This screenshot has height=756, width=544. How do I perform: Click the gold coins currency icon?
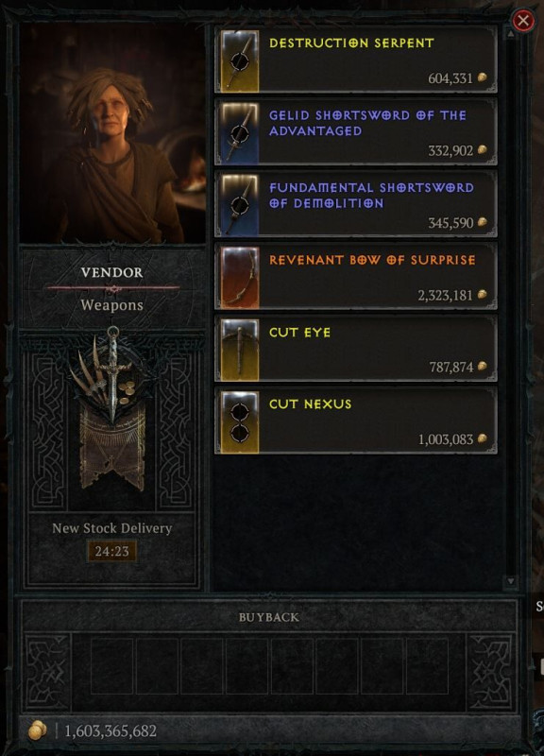tap(37, 730)
